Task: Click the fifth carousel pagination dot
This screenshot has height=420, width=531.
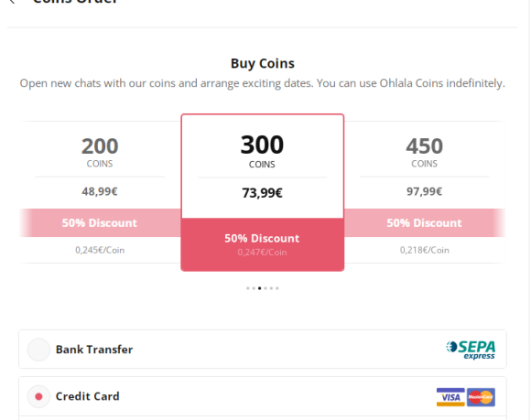Action: pos(271,288)
